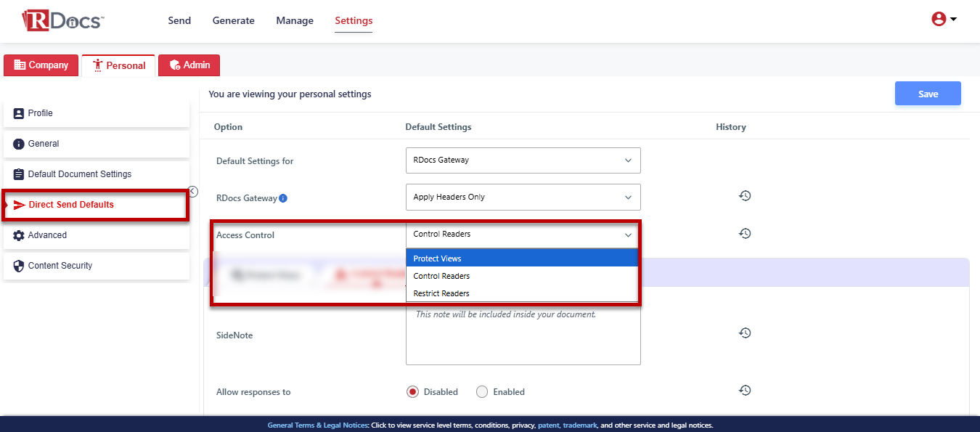View history for RDocs Gateway setting
Viewport: 980px width, 432px height.
[744, 196]
